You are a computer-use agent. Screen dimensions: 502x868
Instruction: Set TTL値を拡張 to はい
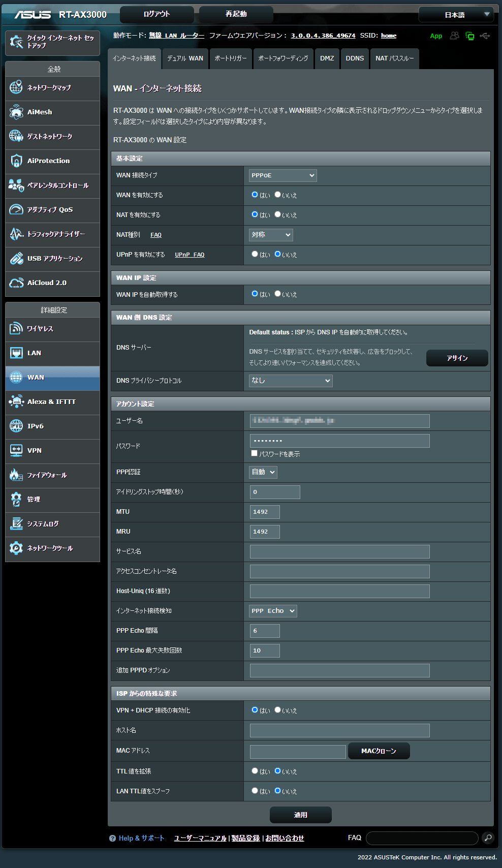[255, 771]
